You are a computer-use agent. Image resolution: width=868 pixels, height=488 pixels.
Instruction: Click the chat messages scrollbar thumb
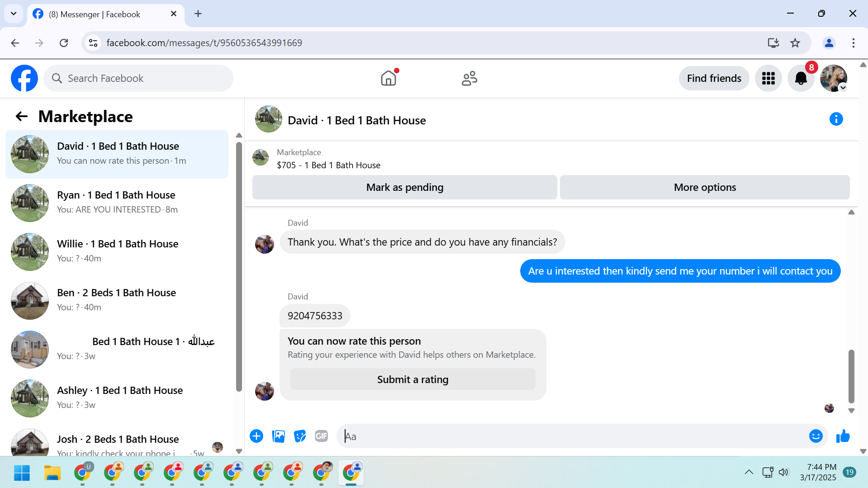point(851,376)
